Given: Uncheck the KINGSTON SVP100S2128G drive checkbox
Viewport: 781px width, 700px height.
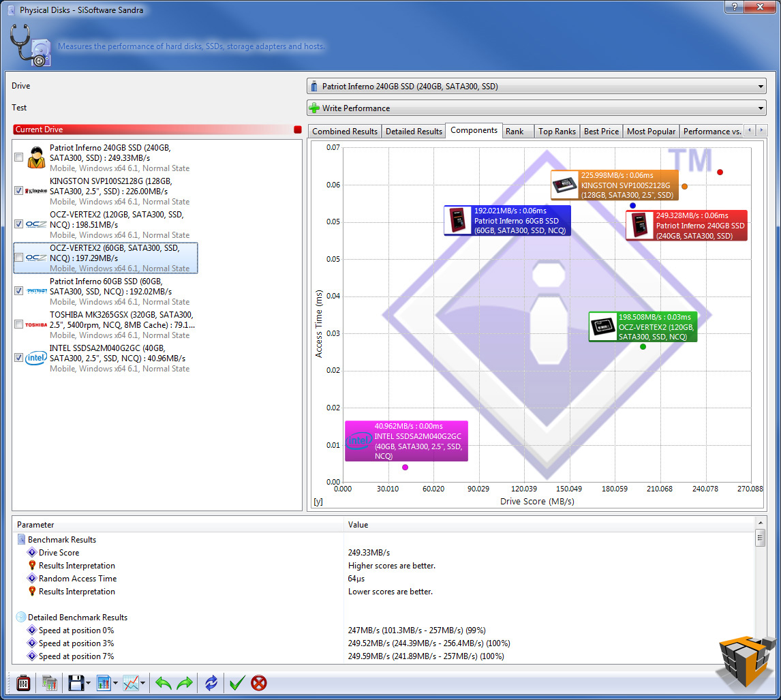Looking at the screenshot, I should pos(19,191).
